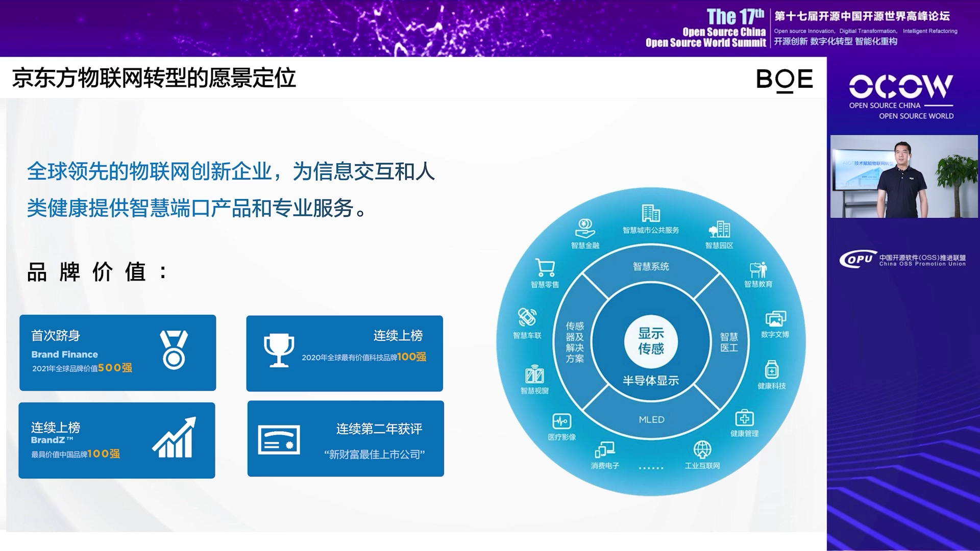Click the growth chart arrow icon in BrandZ card
The width and height of the screenshot is (980, 551).
tap(175, 438)
